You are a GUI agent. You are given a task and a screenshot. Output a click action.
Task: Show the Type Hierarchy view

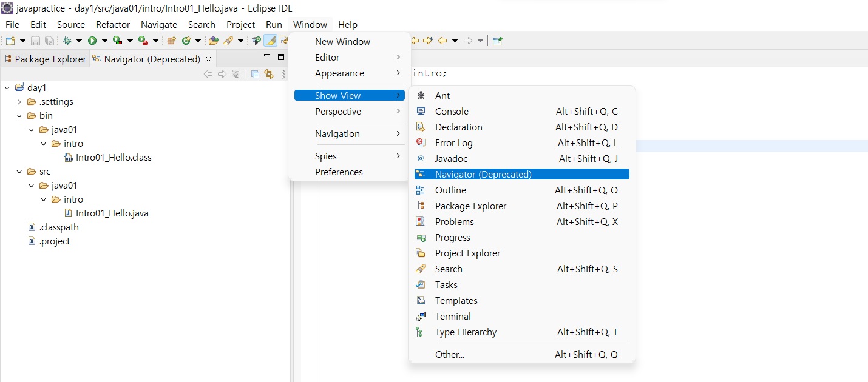pos(522,332)
